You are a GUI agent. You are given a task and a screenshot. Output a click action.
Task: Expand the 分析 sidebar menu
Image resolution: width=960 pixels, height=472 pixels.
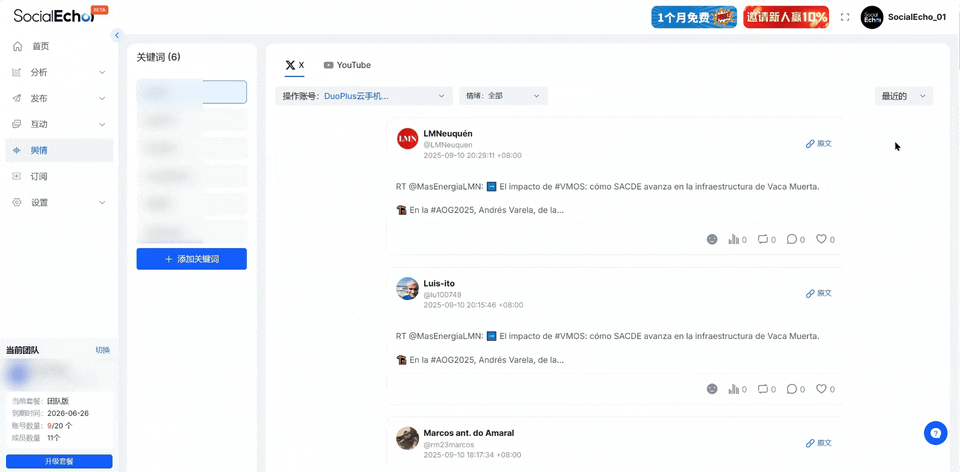pyautogui.click(x=60, y=72)
